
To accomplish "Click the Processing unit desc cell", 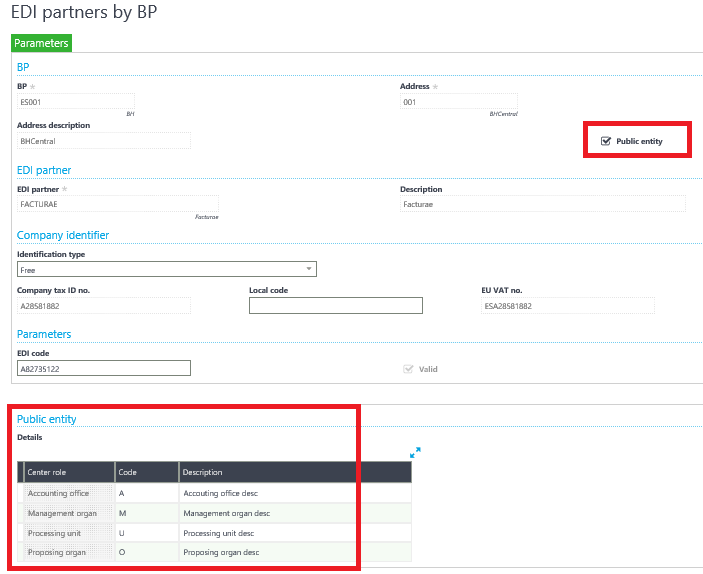I will tap(294, 533).
